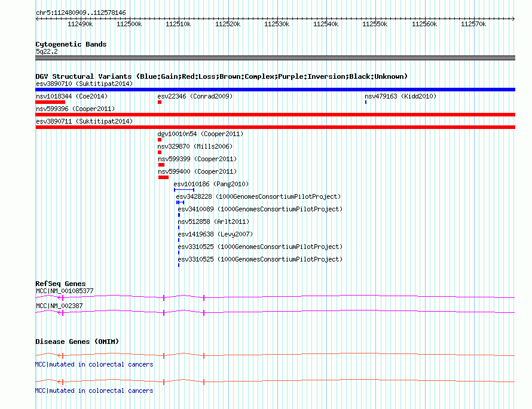Click the blue gain bar for esv3890710

[275, 90]
